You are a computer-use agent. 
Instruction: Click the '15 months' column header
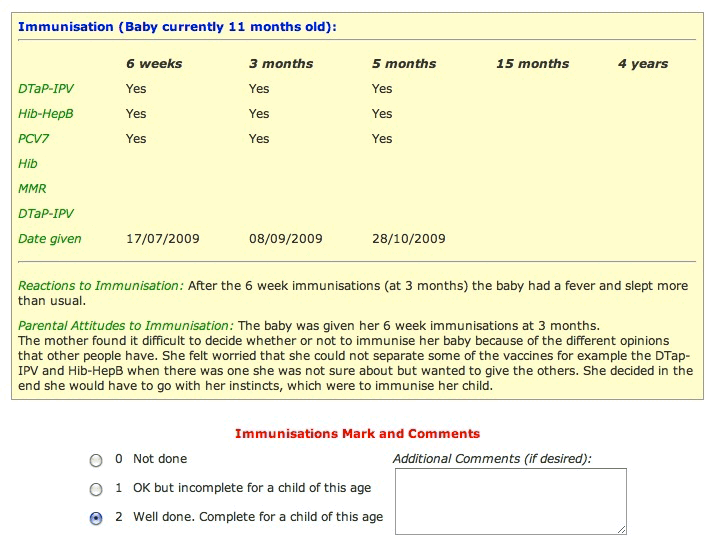click(532, 64)
